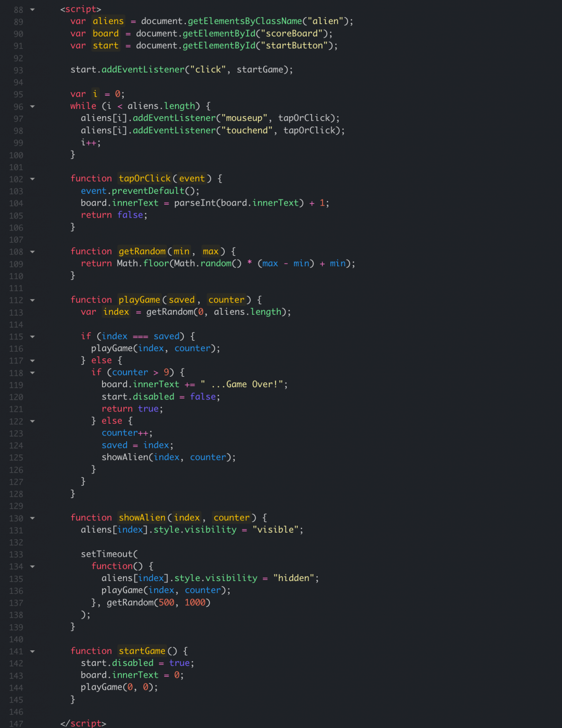Collapse the else block on line 122
Viewport: 562px width, 728px height.
click(x=32, y=421)
